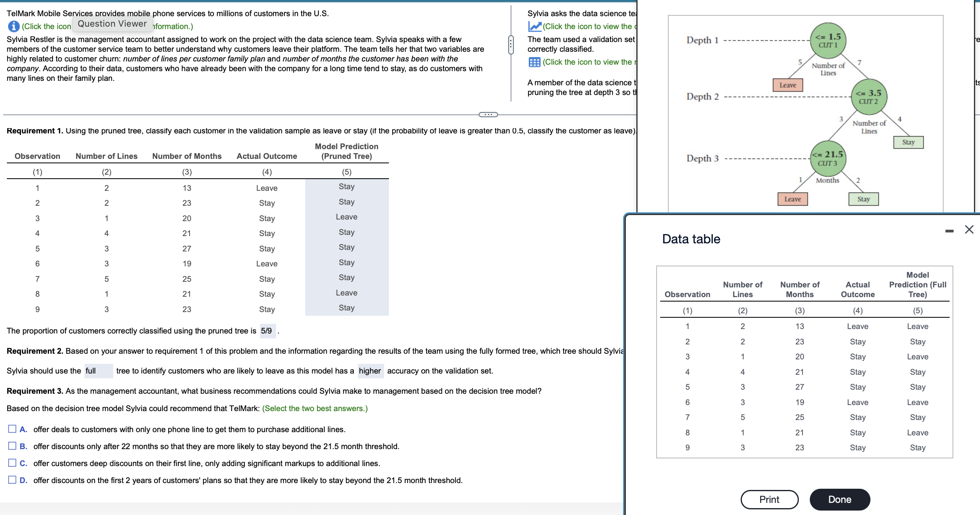Open the decision tree chart icon
The image size is (980, 515).
pos(534,26)
